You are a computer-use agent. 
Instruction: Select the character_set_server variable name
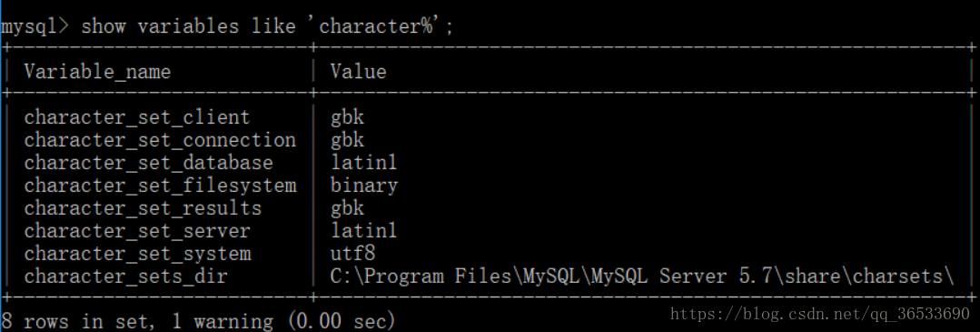(x=137, y=231)
